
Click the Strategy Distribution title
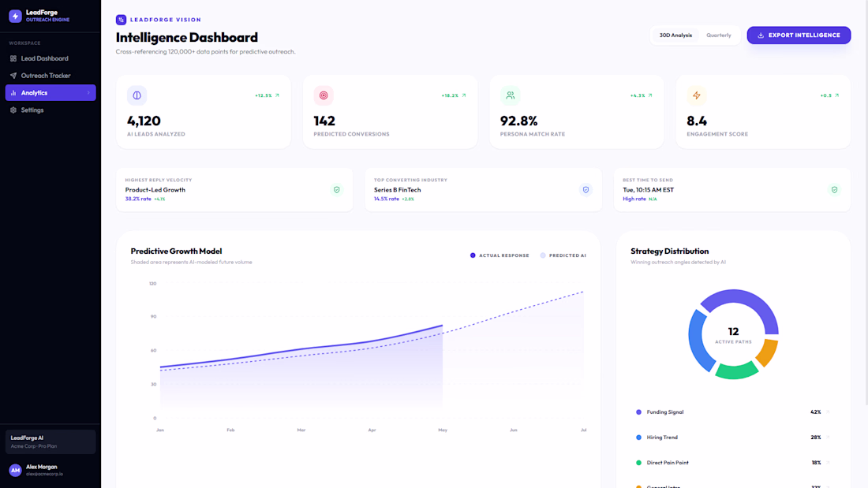(669, 251)
